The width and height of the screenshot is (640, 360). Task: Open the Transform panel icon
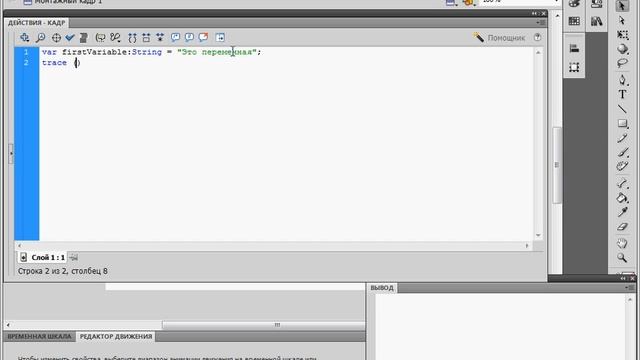coord(574,67)
